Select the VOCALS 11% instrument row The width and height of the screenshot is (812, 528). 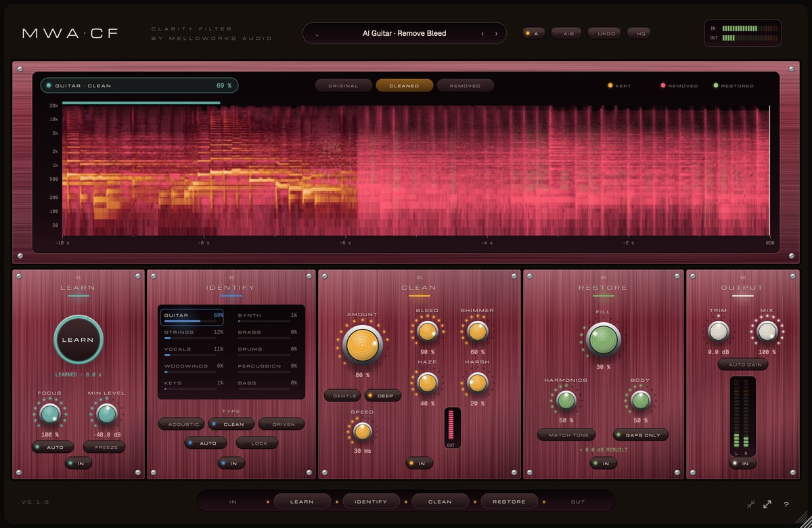(x=194, y=351)
